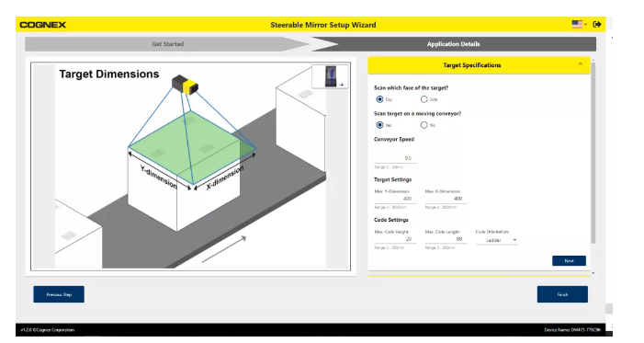Go back with Previous Step button

click(59, 294)
